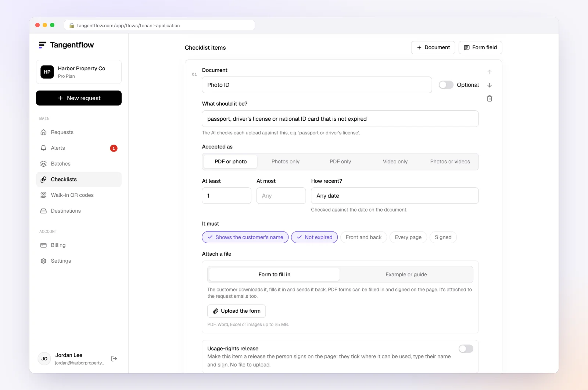Screen dimensions: 588x390
Task: Log out with the sign-out icon
Action: pyautogui.click(x=114, y=359)
